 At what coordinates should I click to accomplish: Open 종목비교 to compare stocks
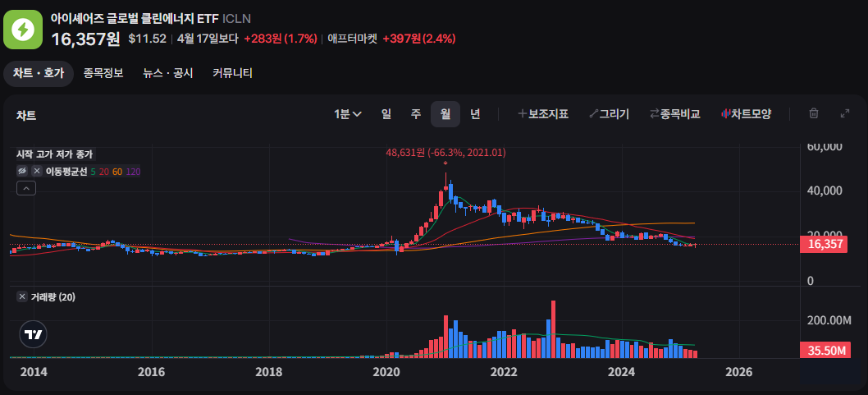675,114
